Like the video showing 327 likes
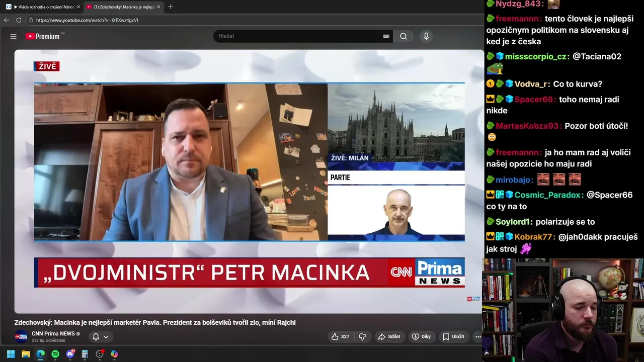 (340, 337)
